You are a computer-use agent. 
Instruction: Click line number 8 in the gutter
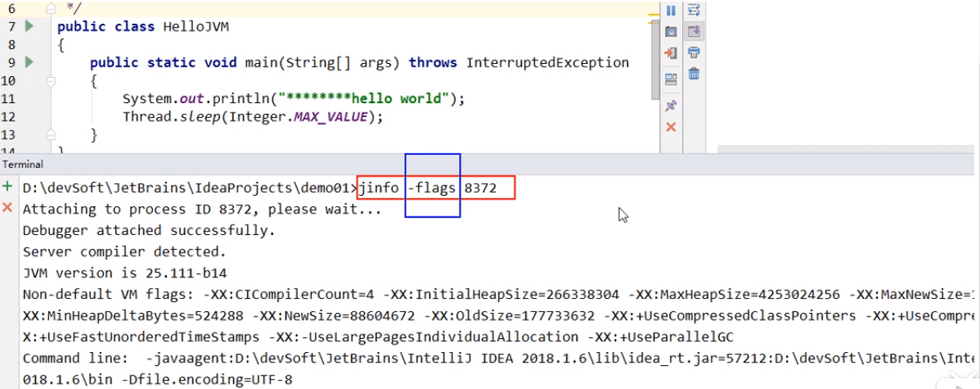(12, 45)
